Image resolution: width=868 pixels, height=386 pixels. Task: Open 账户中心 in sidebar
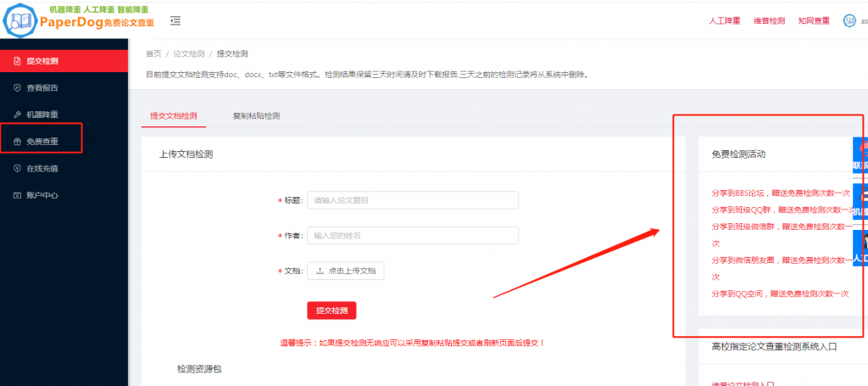tap(42, 195)
